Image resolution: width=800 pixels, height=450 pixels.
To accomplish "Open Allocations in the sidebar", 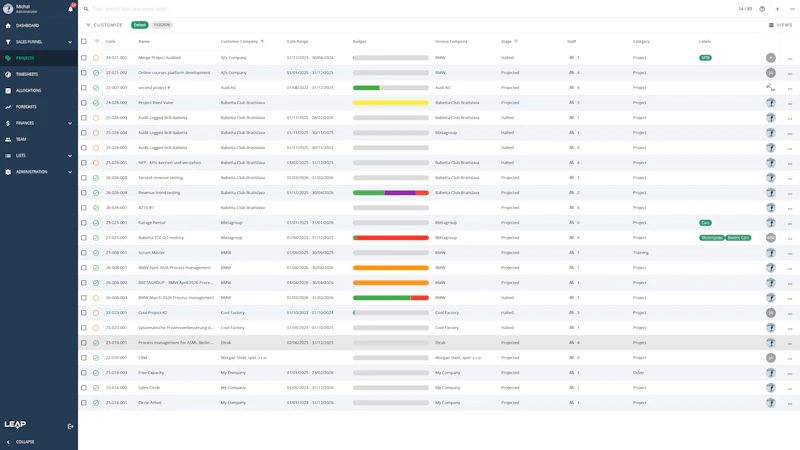I will (x=39, y=91).
